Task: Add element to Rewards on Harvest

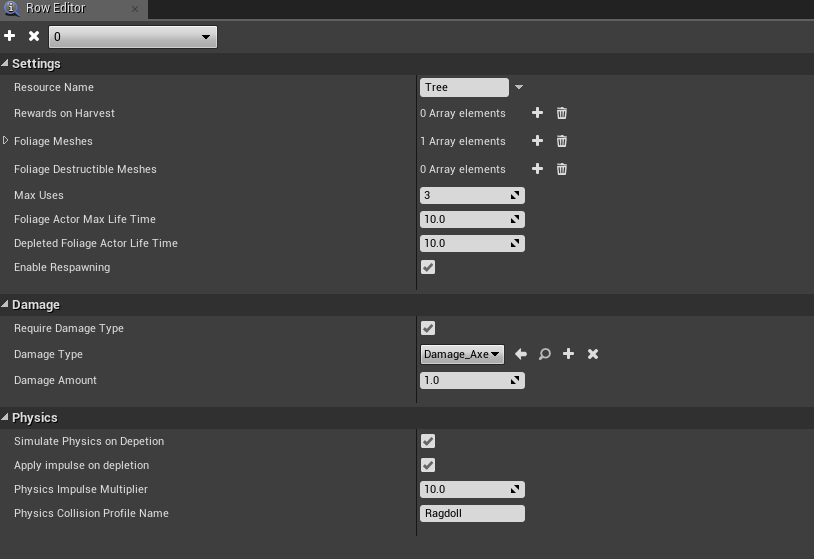Action: point(537,113)
